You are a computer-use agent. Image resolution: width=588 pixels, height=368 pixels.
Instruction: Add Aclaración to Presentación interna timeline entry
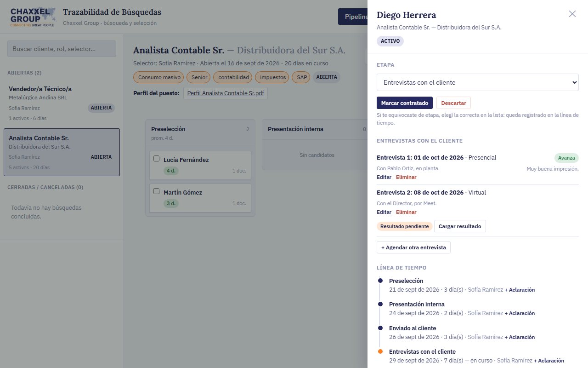pyautogui.click(x=520, y=313)
